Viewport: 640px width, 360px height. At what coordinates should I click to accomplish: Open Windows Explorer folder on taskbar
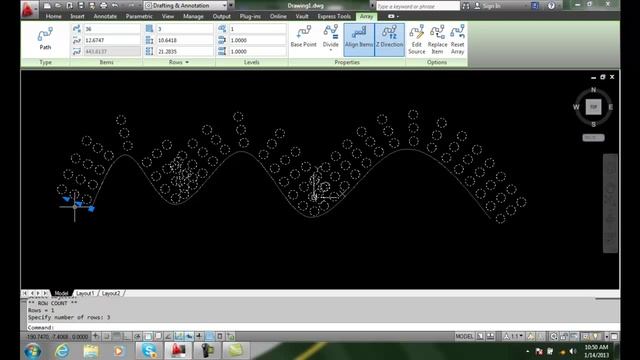[91, 351]
